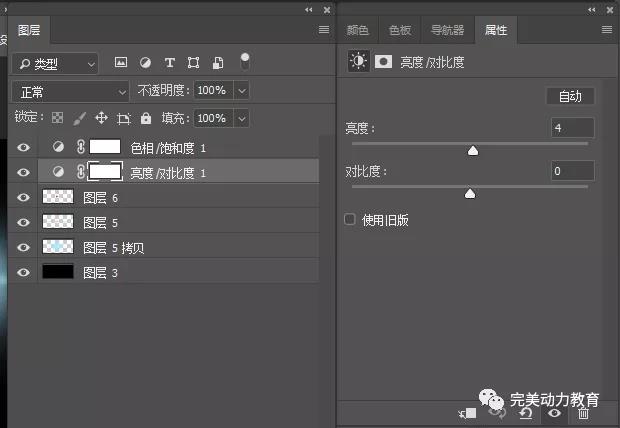Open the 正常 blend mode dropdown
Image resolution: width=620 pixels, height=428 pixels.
(x=70, y=91)
